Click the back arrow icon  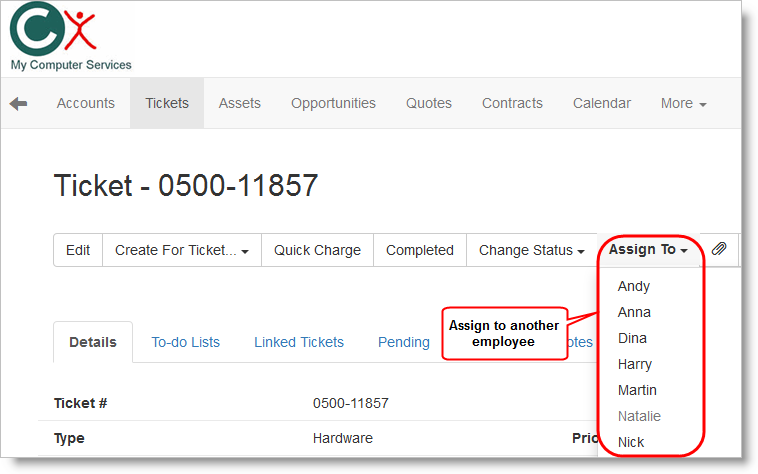click(x=18, y=104)
